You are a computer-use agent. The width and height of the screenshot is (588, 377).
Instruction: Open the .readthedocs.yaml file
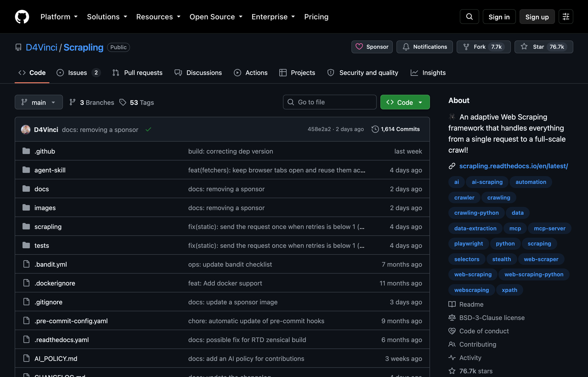point(62,339)
